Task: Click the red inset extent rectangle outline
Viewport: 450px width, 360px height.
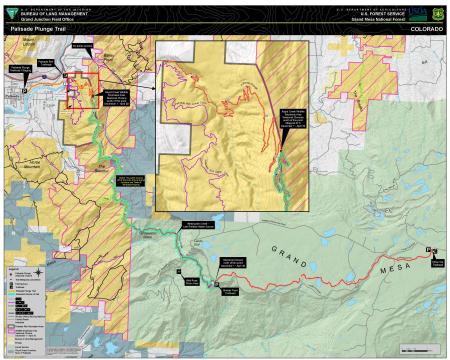Action: tap(83, 91)
